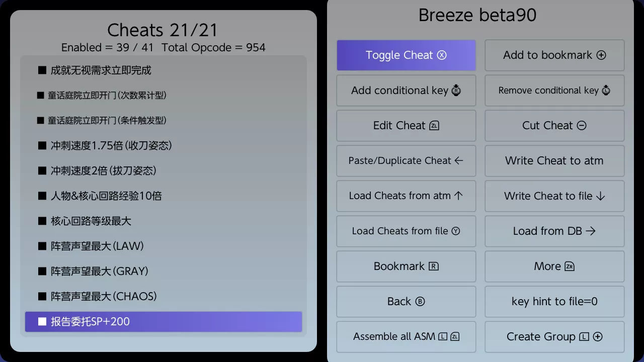Image resolution: width=644 pixels, height=362 pixels.
Task: Open the More options menu
Action: pos(554,266)
